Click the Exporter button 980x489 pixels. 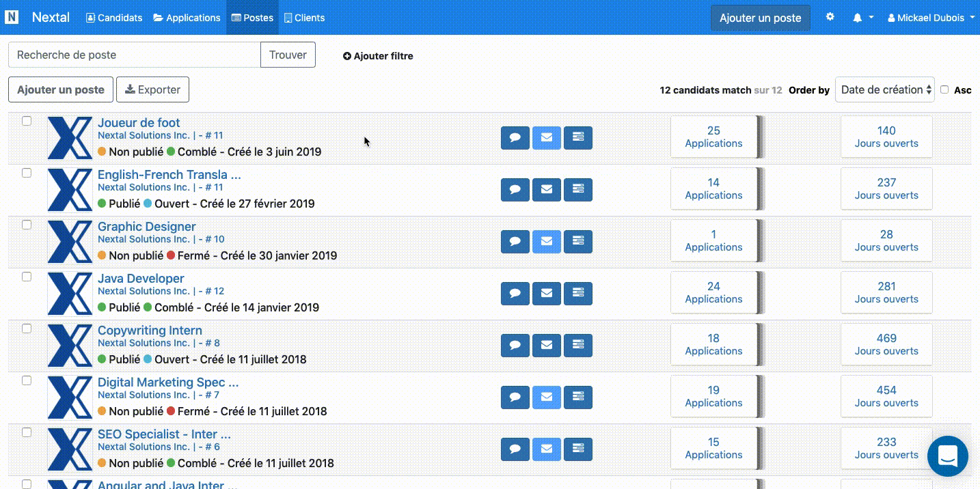tap(152, 89)
